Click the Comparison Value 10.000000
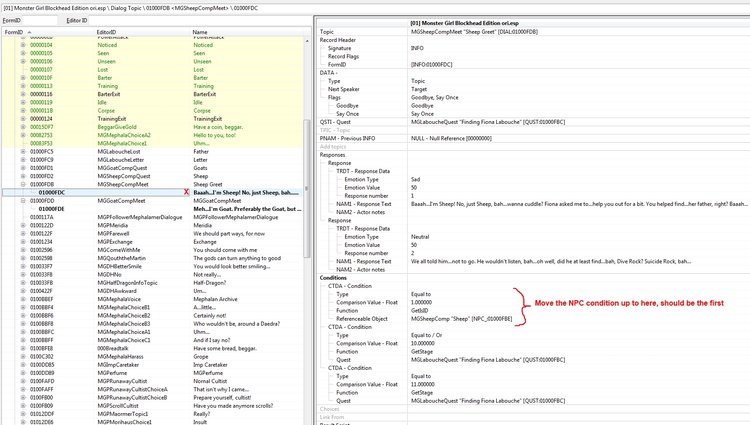The width and height of the screenshot is (750, 425). point(422,343)
